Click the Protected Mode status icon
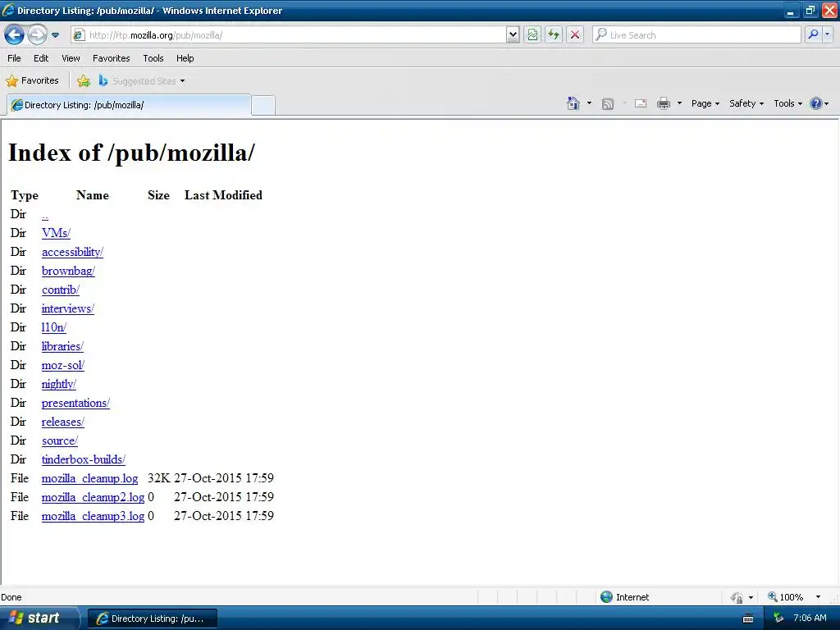Viewport: 840px width, 630px height. [x=737, y=597]
